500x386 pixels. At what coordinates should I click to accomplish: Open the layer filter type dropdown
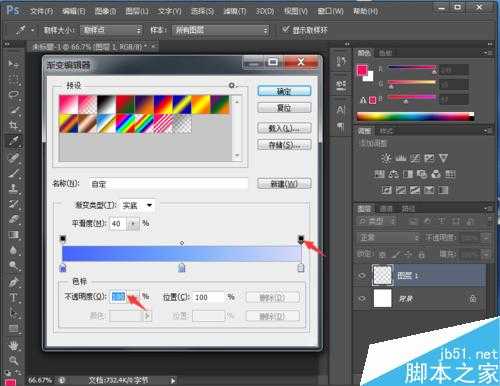[x=377, y=221]
